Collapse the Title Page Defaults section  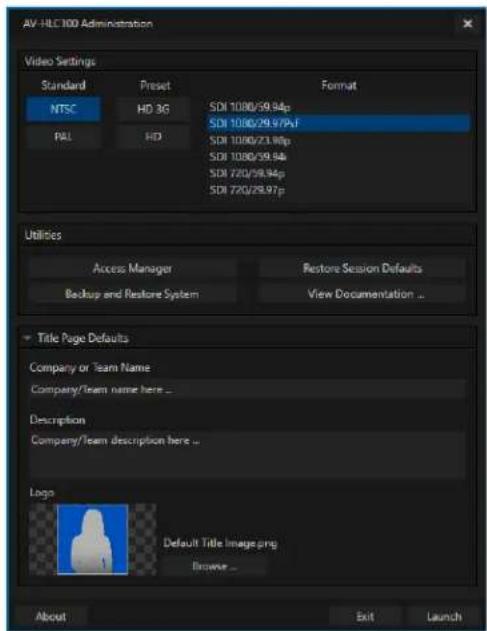[x=27, y=338]
